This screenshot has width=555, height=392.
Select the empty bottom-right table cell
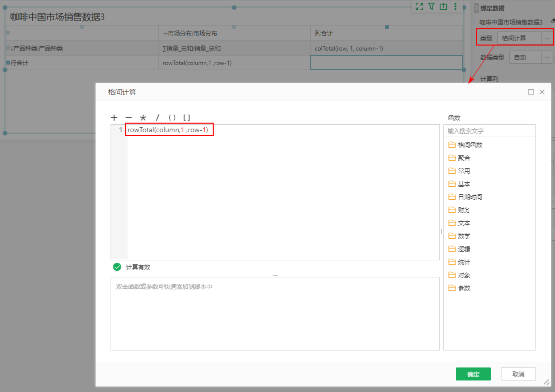(386, 63)
